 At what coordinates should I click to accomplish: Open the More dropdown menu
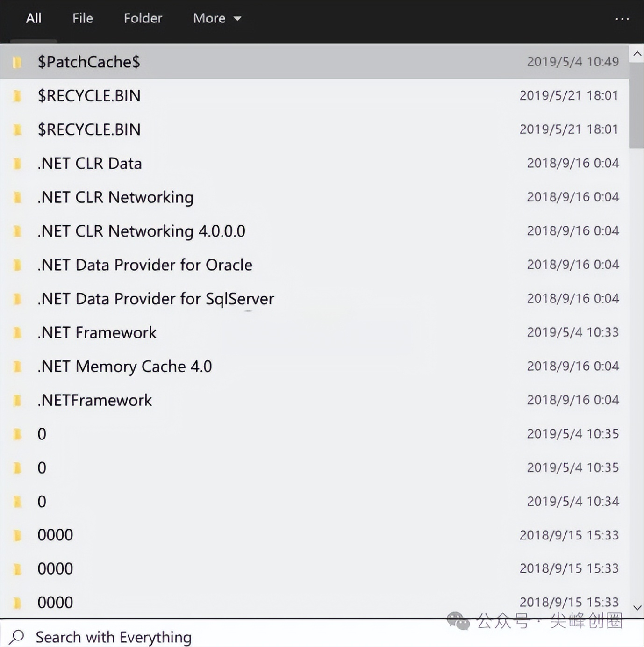[217, 18]
